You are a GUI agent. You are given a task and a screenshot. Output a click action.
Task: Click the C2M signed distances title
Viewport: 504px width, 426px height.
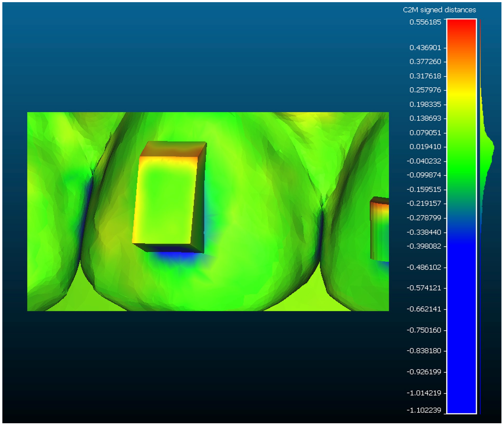(439, 10)
